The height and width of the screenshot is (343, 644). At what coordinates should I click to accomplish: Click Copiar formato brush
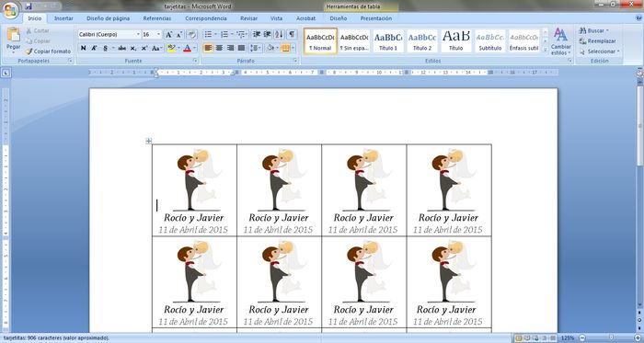point(48,51)
